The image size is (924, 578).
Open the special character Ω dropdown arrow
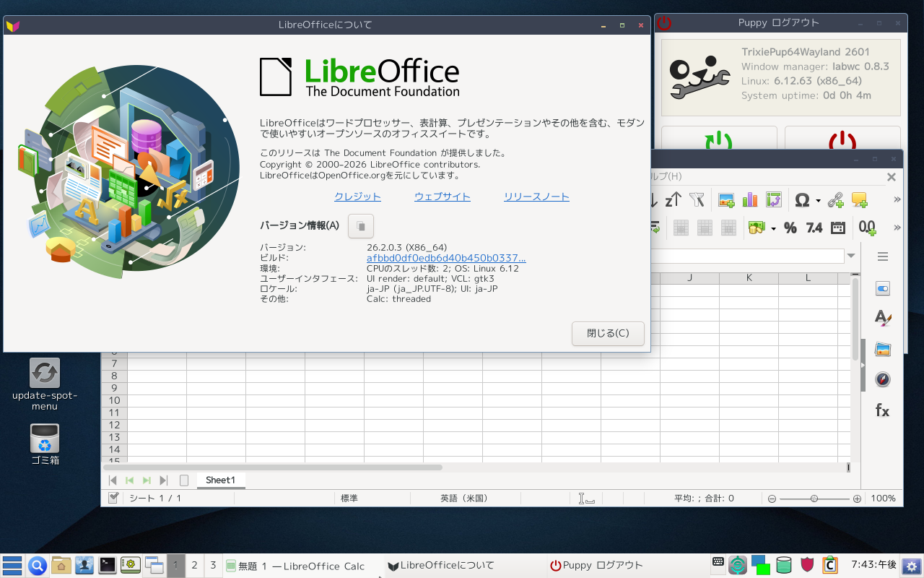818,201
